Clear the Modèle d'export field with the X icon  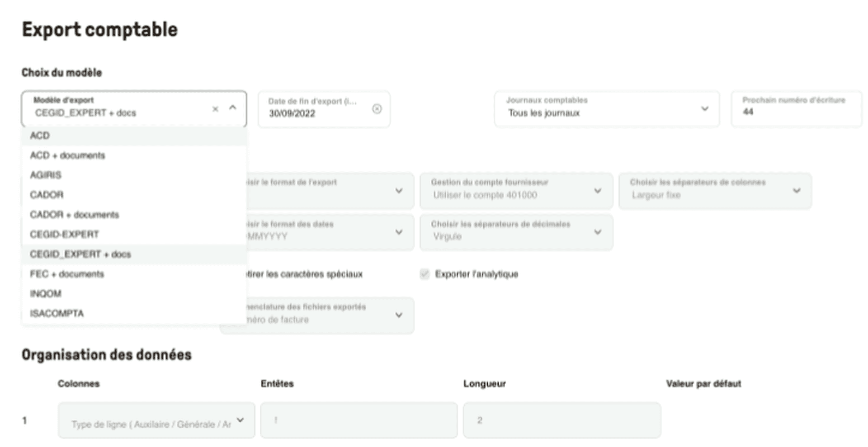pos(215,109)
